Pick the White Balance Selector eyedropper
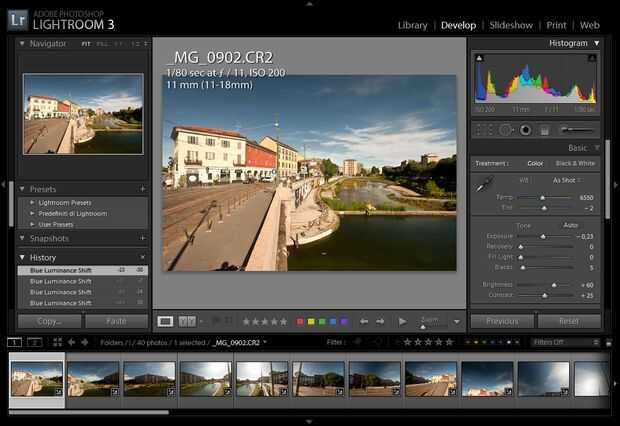The height and width of the screenshot is (426, 620). click(x=484, y=184)
